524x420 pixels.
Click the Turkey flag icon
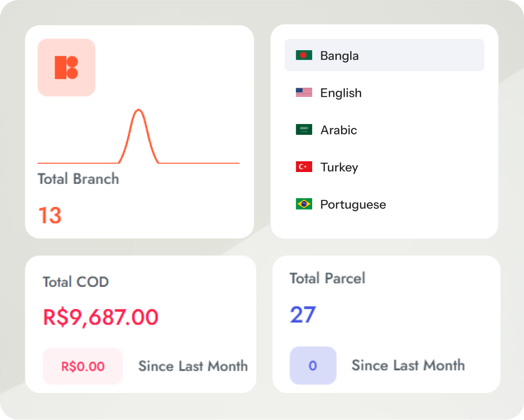[x=304, y=167]
